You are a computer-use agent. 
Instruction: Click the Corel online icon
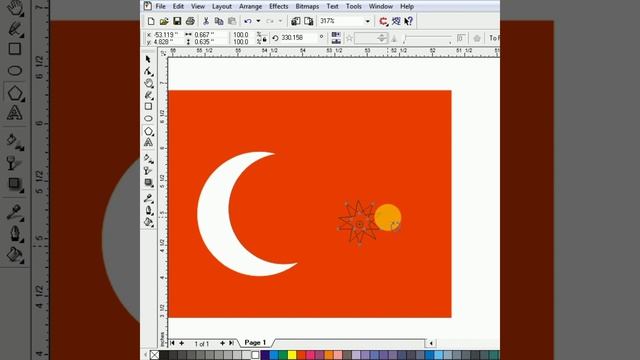[x=396, y=21]
